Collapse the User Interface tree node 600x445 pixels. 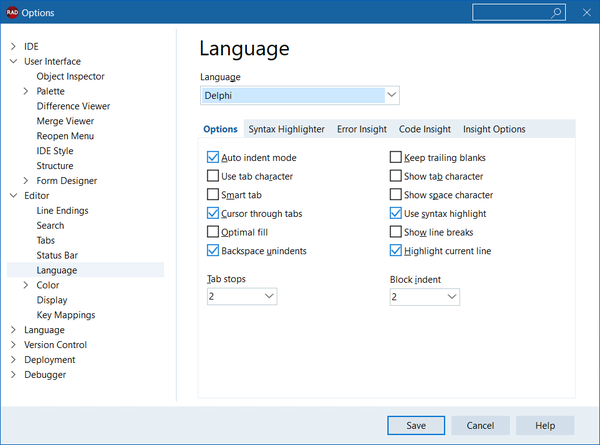(x=13, y=61)
